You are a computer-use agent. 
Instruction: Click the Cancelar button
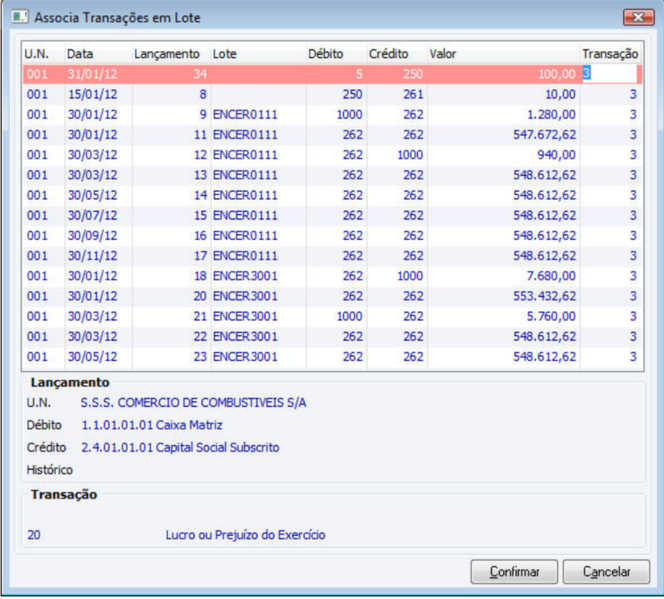tap(606, 572)
